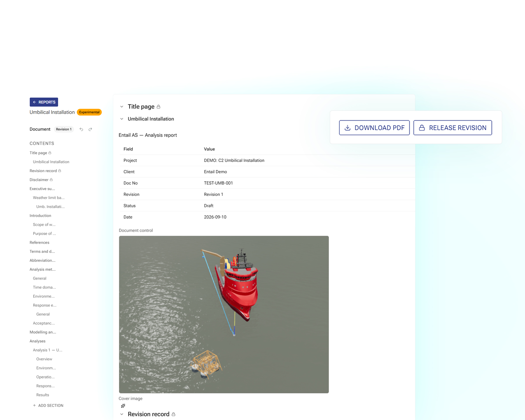Image resolution: width=525 pixels, height=420 pixels.
Task: Collapse the Title page section chevron
Action: click(122, 107)
